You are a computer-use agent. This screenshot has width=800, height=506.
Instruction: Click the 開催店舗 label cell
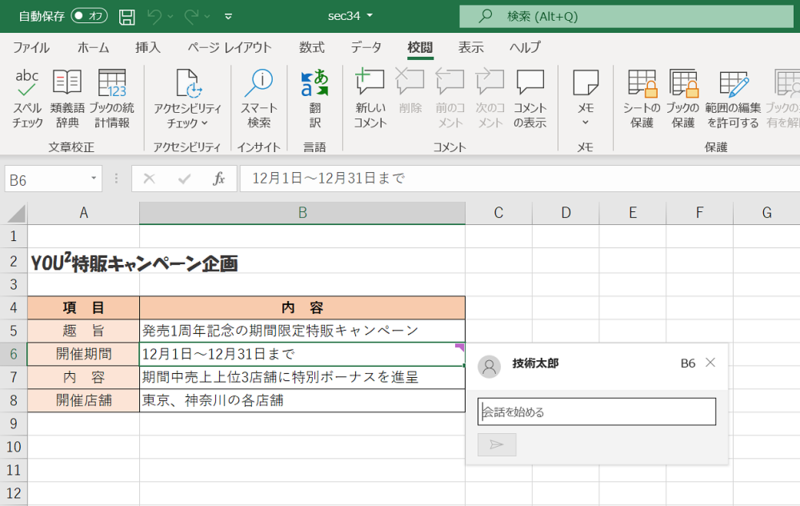coord(84,400)
